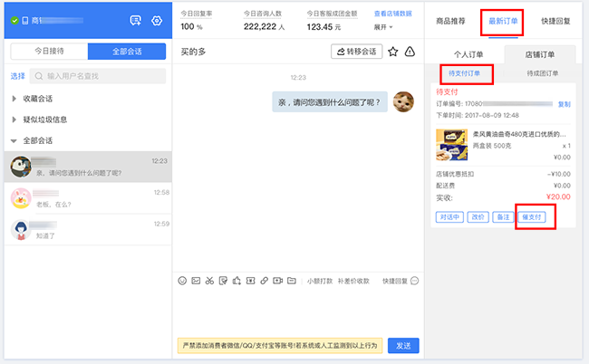Image resolution: width=589 pixels, height=364 pixels.
Task: Open conversation with 知道了 message
Action: pyautogui.click(x=88, y=230)
